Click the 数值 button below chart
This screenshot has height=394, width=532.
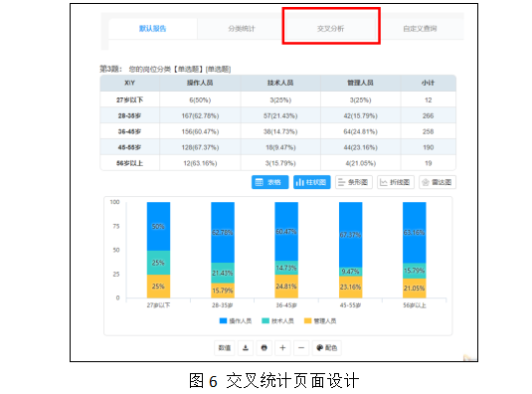pos(225,348)
